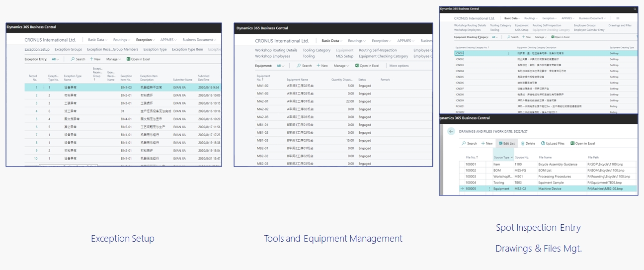Screen dimensions: 644x270
Task: Click the back arrow in Drawings and Files
Action: [451, 131]
